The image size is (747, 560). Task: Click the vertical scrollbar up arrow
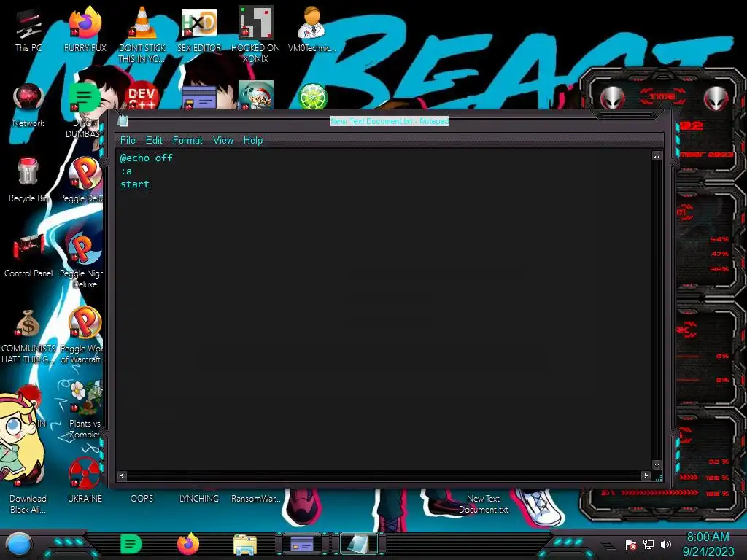[657, 156]
